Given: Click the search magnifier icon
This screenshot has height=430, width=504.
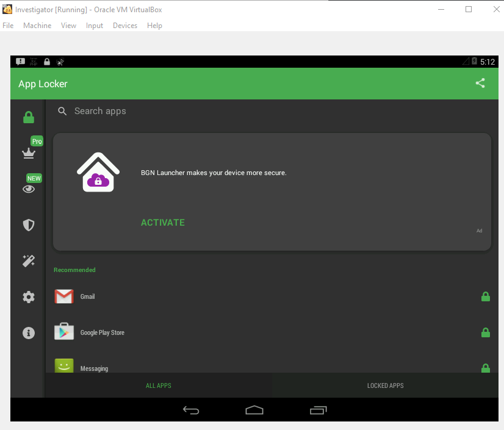Looking at the screenshot, I should pos(62,111).
